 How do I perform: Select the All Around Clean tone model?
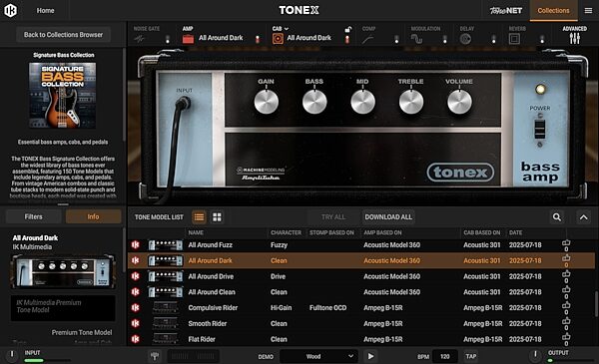(x=361, y=292)
